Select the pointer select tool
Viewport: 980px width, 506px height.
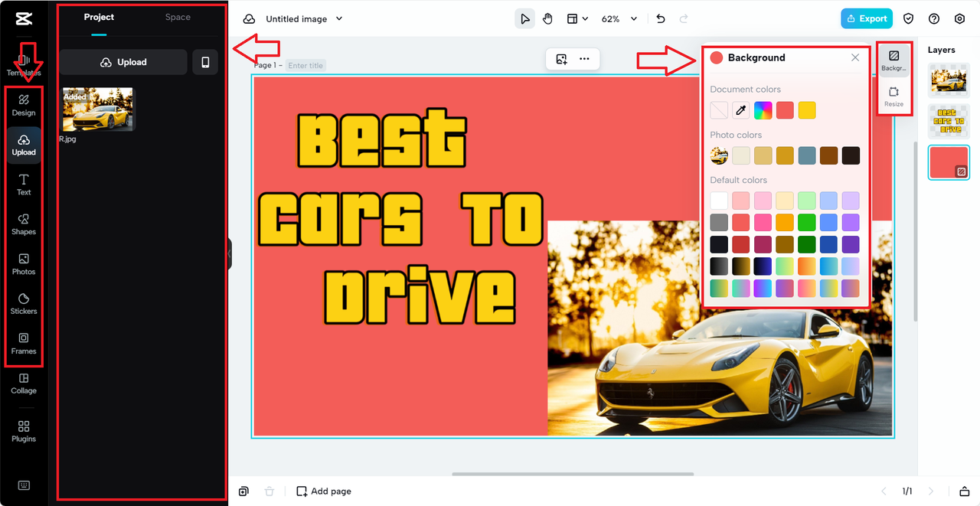click(x=524, y=19)
